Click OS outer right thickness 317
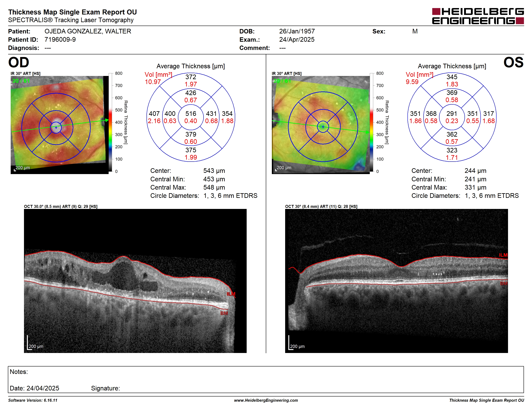Viewport: 532px width, 411px height. point(488,113)
